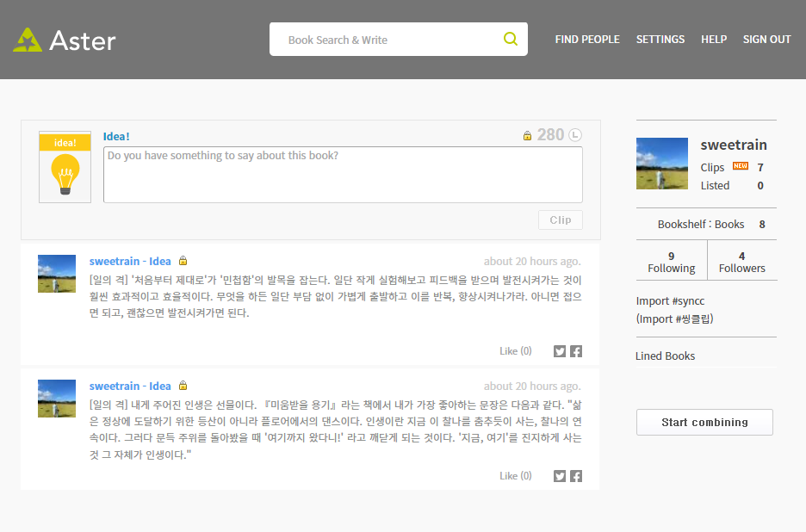Click the NEW badge beside Clips

[741, 166]
